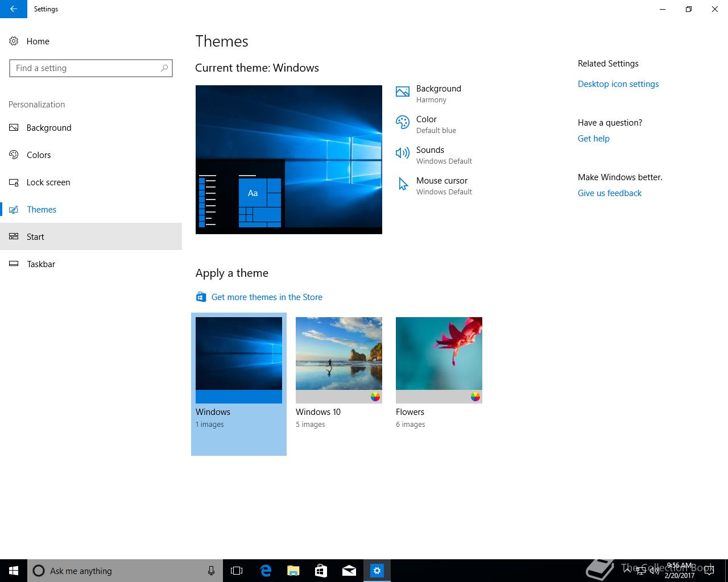Select Themes in the Personalization menu
728x582 pixels.
pyautogui.click(x=91, y=209)
